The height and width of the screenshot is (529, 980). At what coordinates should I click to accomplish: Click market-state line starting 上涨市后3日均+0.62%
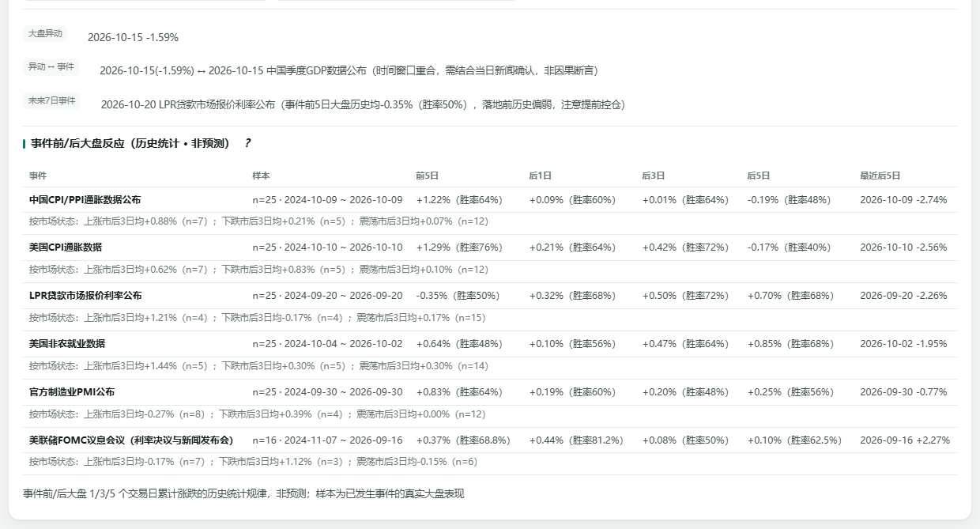click(258, 270)
